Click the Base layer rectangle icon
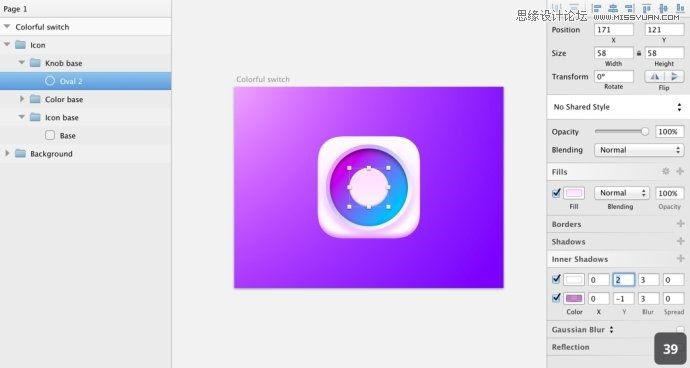This screenshot has height=368, width=690. click(x=50, y=135)
